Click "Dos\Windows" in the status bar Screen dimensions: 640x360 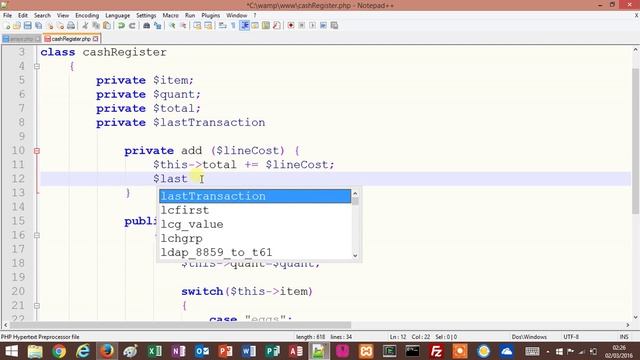coord(529,337)
